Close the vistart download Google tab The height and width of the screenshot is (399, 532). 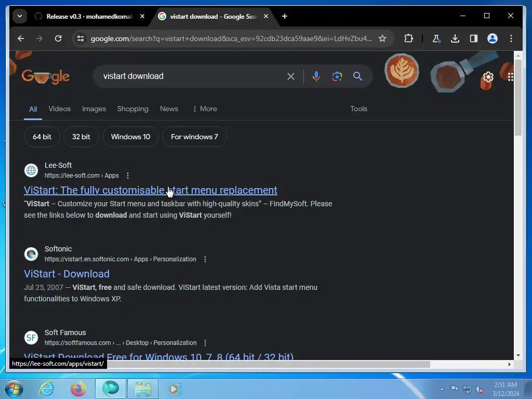[x=266, y=16]
